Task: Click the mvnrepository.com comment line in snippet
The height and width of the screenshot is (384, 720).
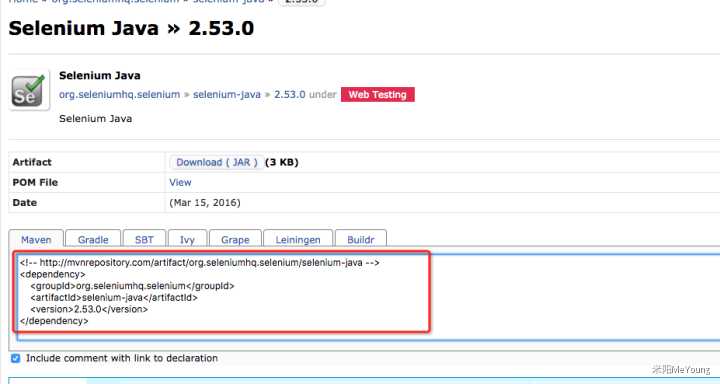Action: [x=200, y=263]
